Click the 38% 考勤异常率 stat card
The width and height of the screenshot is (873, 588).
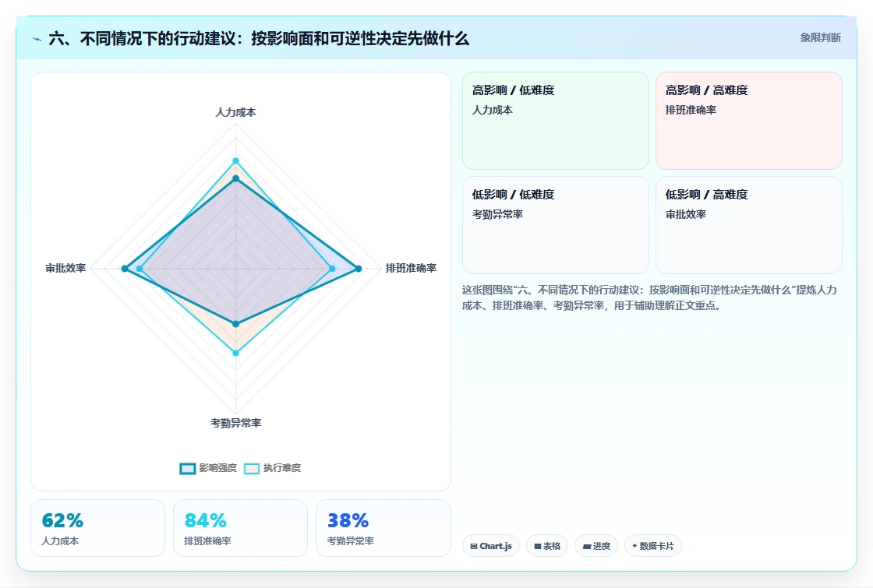(x=383, y=528)
